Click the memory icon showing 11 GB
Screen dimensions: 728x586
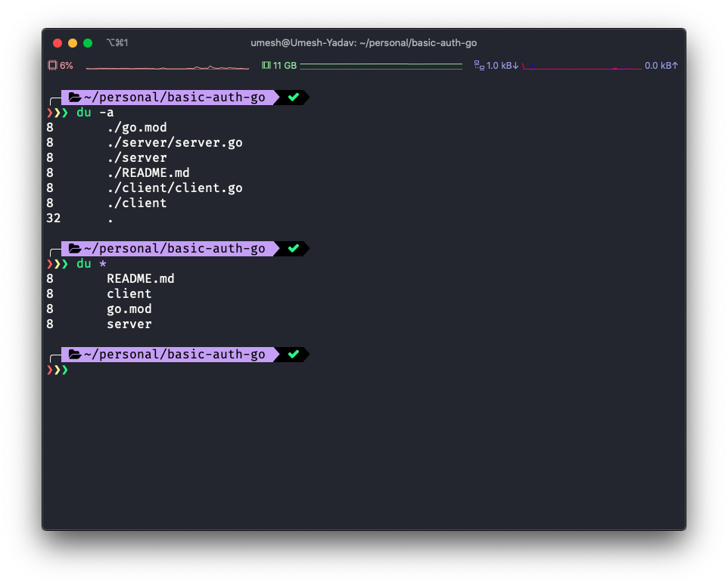[x=266, y=65]
